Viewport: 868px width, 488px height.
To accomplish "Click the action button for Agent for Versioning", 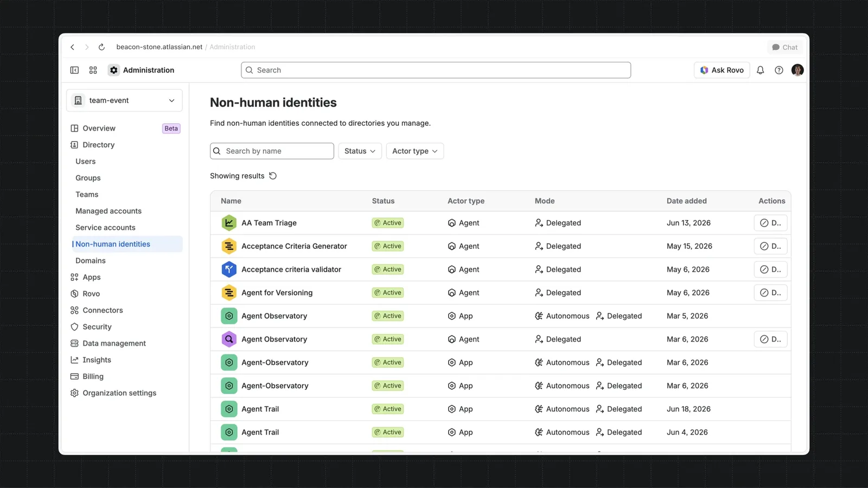I will pos(770,293).
